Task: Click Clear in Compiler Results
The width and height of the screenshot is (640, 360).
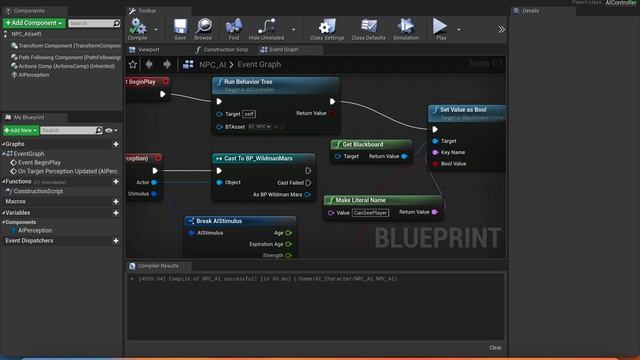Action: tap(495, 348)
